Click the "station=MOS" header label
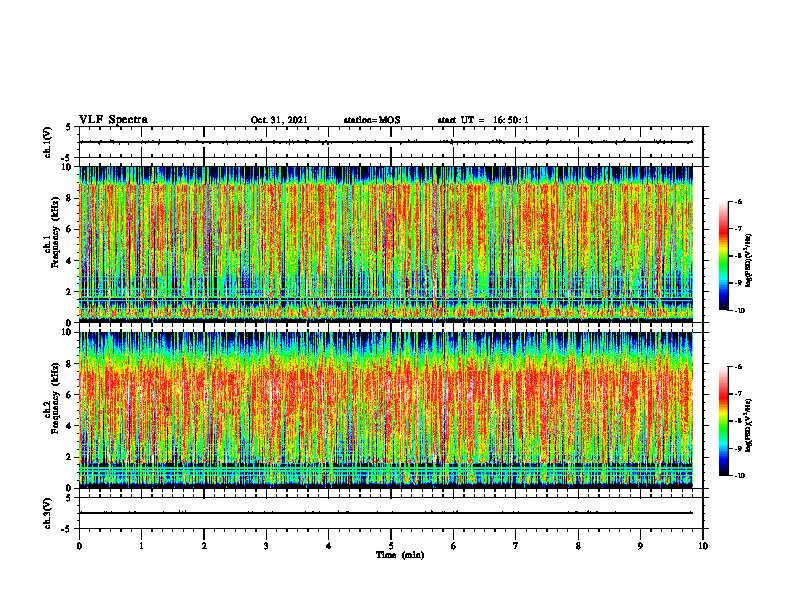 (x=372, y=120)
